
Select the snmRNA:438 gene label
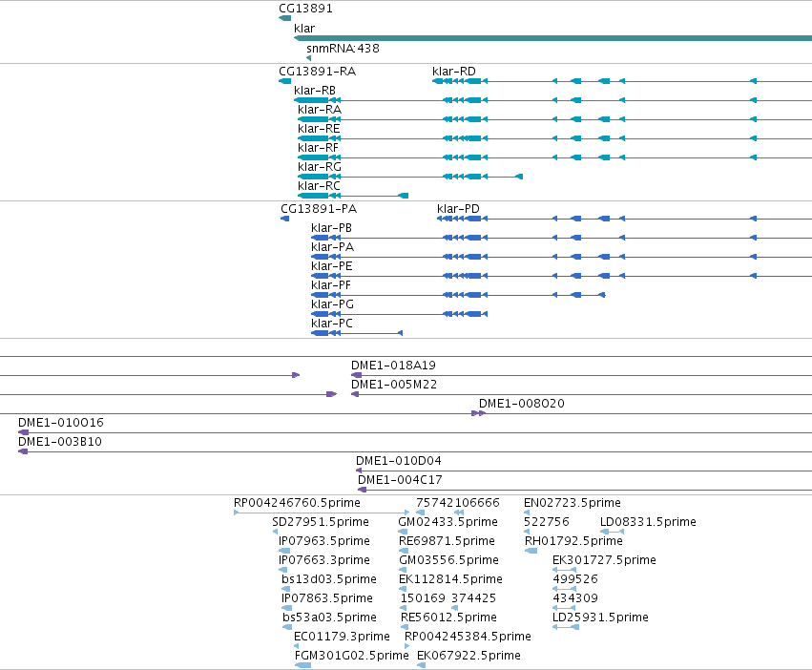(343, 49)
